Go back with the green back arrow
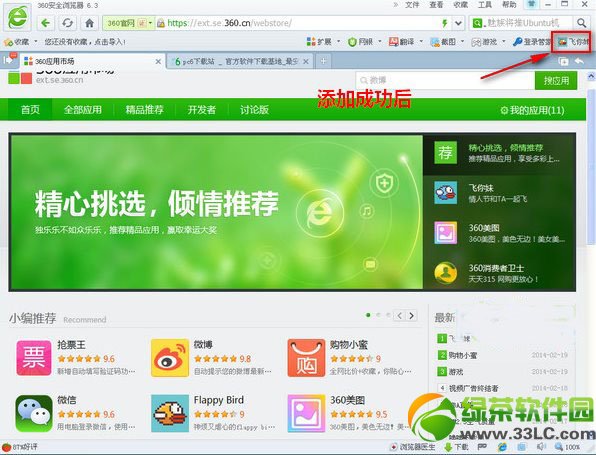 coord(46,23)
